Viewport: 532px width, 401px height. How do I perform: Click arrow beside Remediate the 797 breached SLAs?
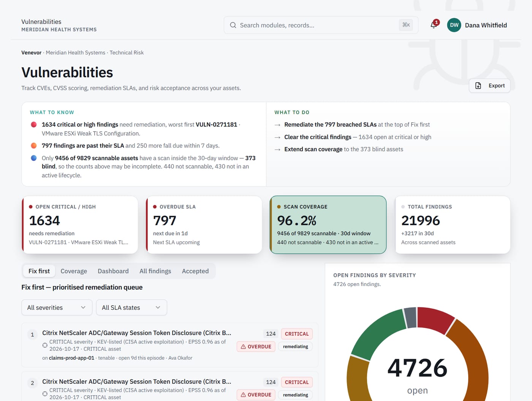[x=277, y=125]
